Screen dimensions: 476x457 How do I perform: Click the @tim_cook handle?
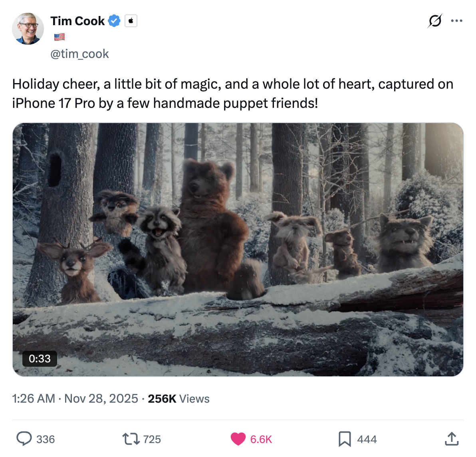pos(79,54)
